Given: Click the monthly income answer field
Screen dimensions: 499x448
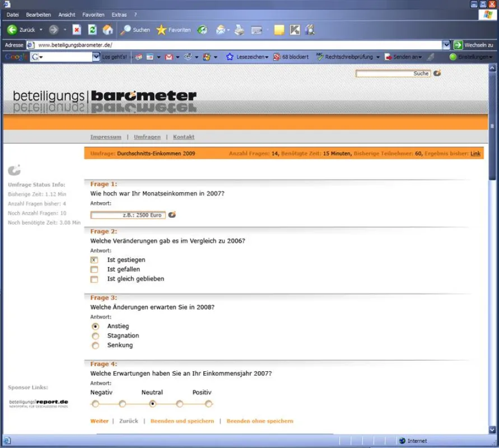Looking at the screenshot, I should (128, 215).
